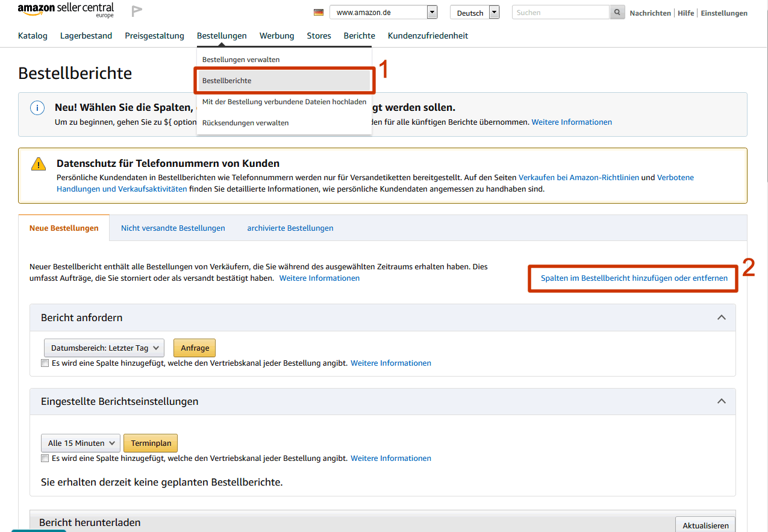Open Weitere Informationen link under Bericht anfordern

[x=391, y=363]
